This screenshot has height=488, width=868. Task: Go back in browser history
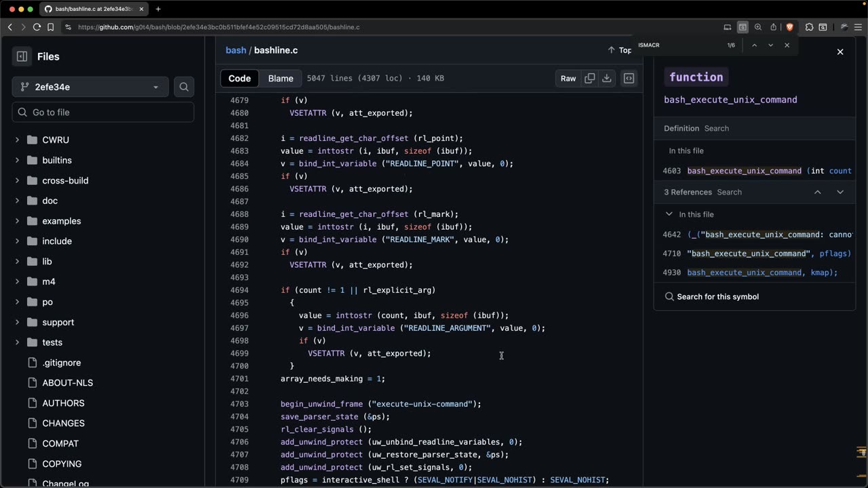point(9,27)
